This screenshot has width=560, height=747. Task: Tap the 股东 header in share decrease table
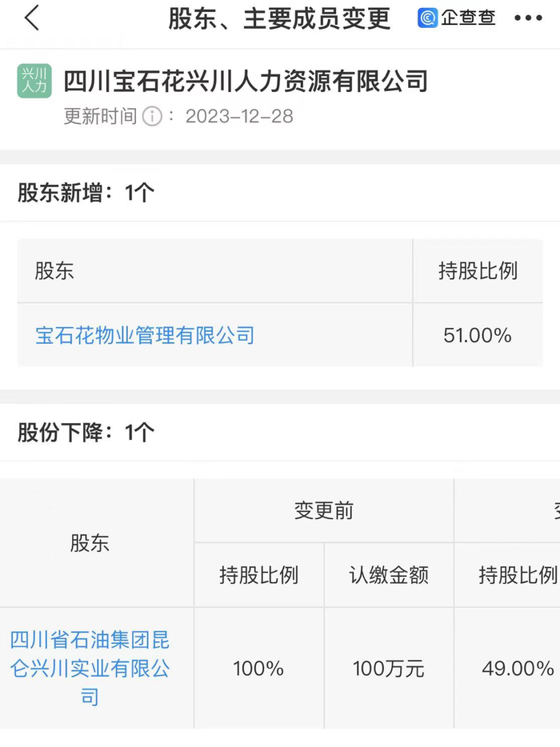tap(90, 544)
